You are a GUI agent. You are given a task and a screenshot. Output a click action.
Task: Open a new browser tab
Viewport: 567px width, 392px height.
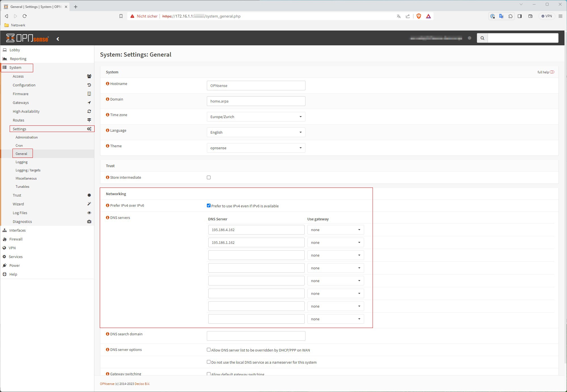coord(76,7)
